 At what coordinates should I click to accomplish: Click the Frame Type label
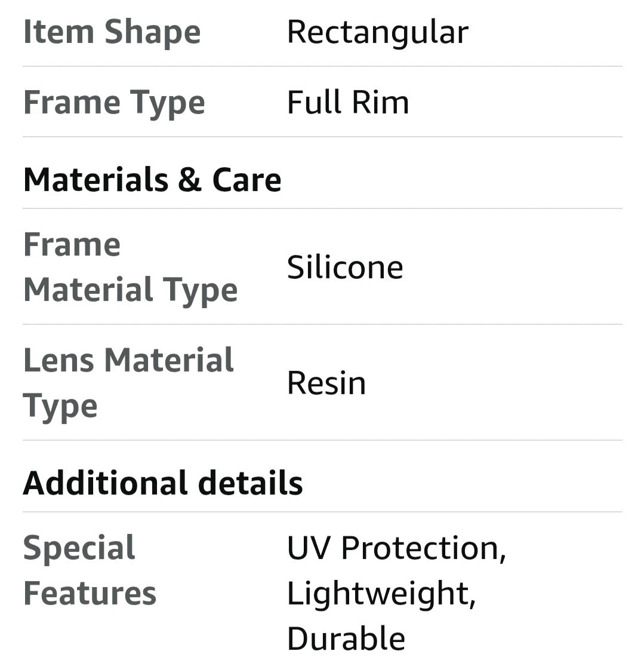[x=114, y=102]
